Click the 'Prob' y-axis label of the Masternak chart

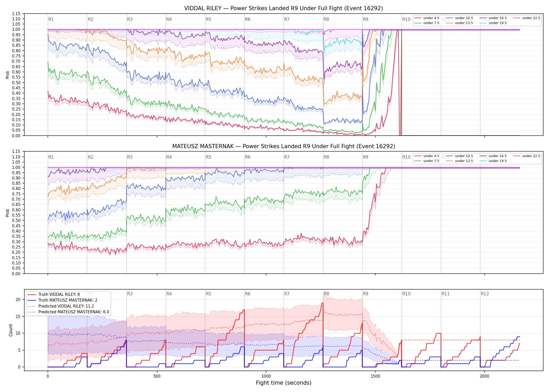click(x=8, y=213)
